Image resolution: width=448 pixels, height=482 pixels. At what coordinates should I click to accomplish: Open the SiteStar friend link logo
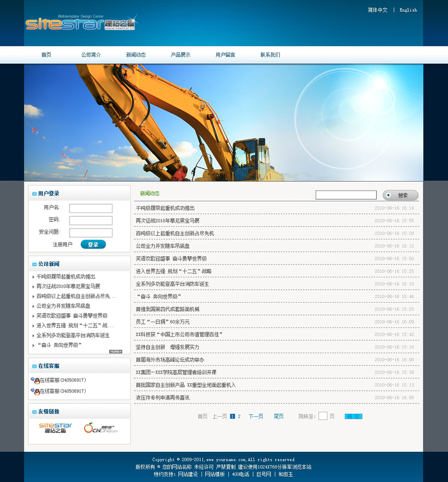(x=55, y=429)
